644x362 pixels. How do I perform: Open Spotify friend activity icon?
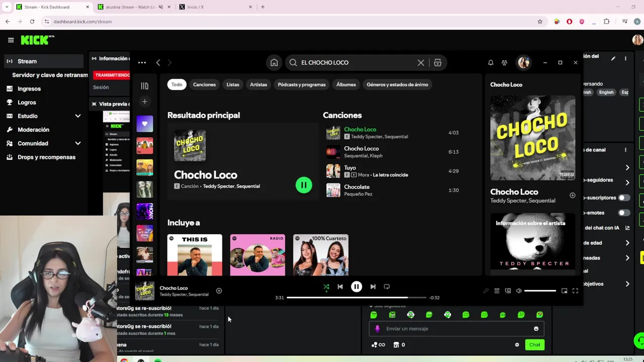pyautogui.click(x=504, y=62)
